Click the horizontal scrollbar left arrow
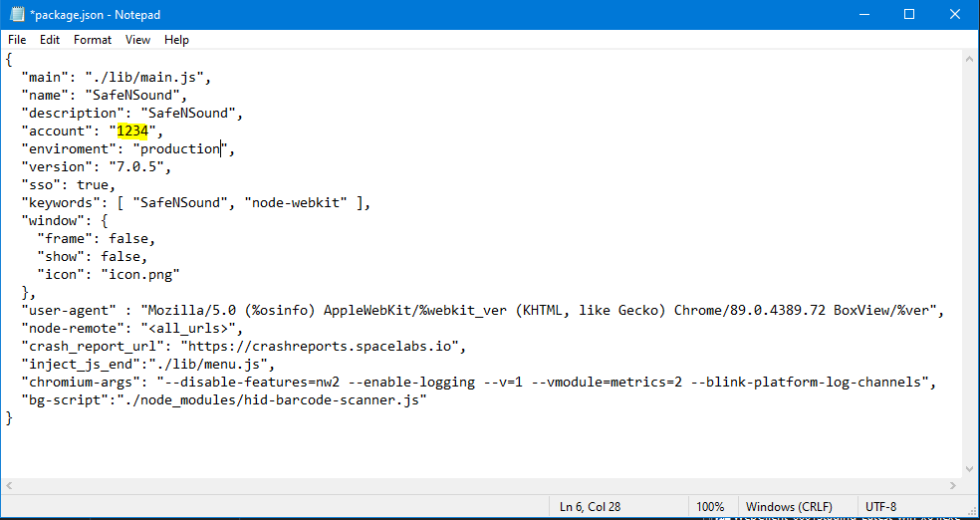Image resolution: width=980 pixels, height=520 pixels. click(9, 485)
